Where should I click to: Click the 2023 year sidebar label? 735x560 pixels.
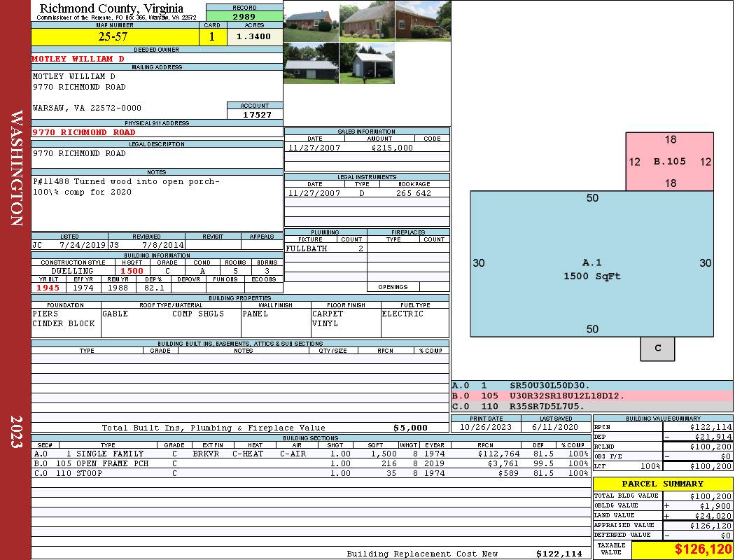(16, 432)
